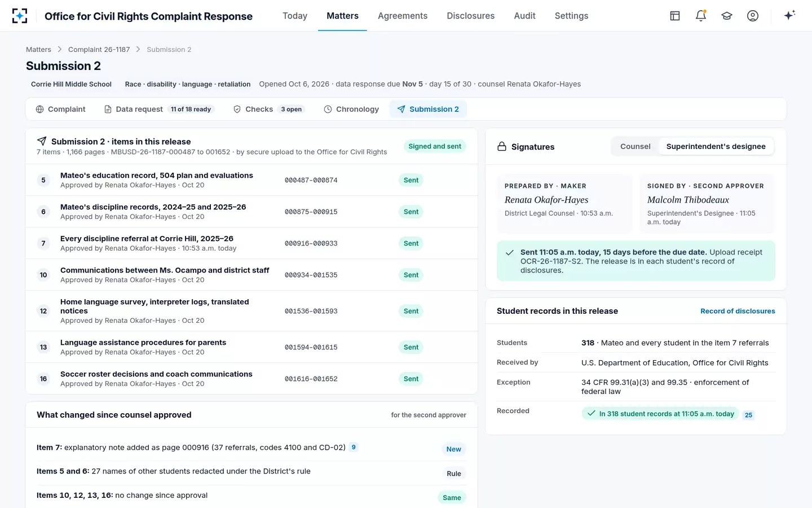Open the Complaint sub-tab
Image resolution: width=812 pixels, height=508 pixels.
60,109
